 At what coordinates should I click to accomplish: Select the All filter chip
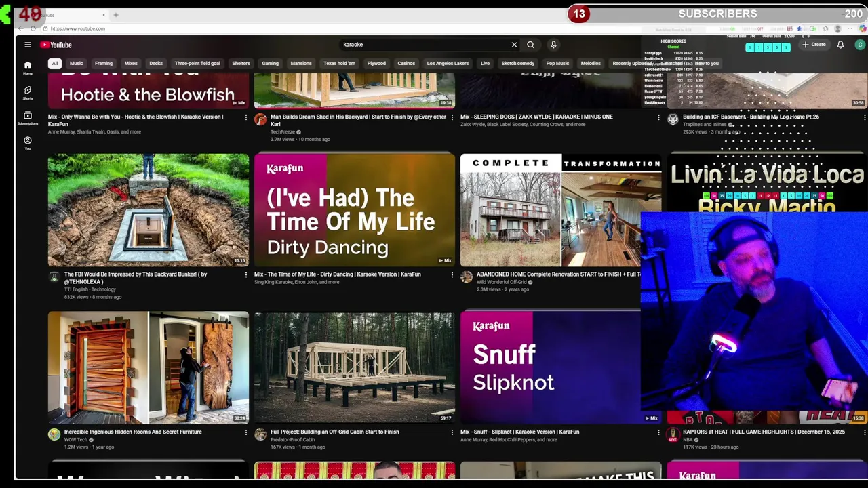(x=55, y=64)
